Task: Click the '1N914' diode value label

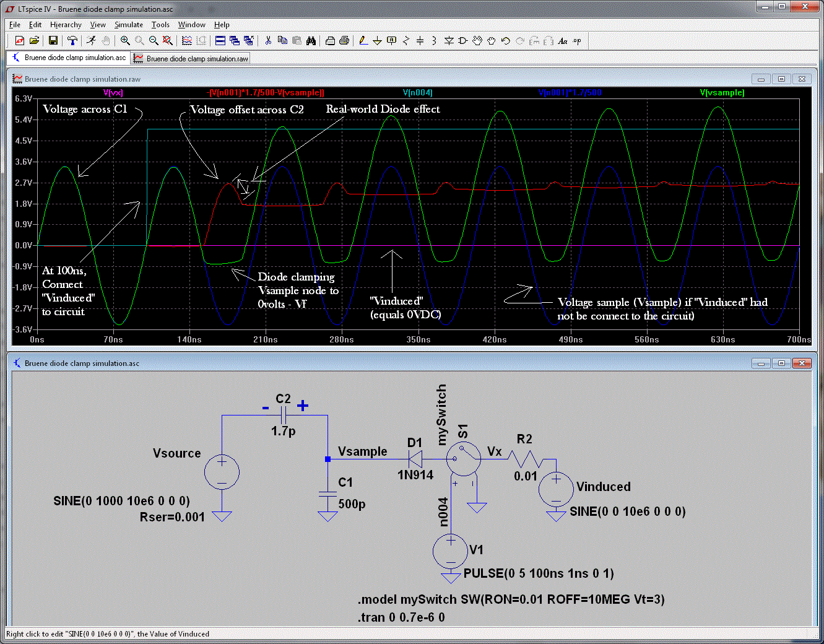Action: [415, 475]
